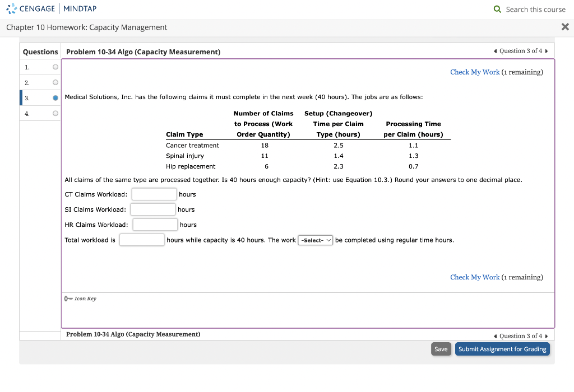Select the radio button for question 4
The height and width of the screenshot is (392, 574).
pos(55,113)
